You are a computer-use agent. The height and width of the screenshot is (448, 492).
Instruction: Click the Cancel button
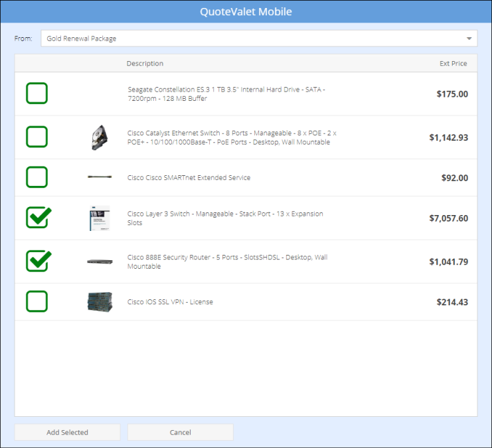point(180,432)
